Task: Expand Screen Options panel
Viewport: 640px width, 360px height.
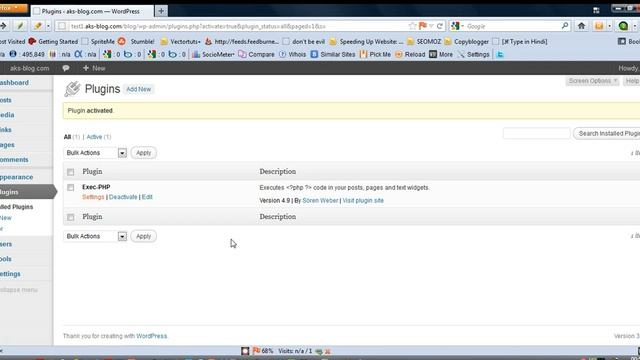Action: pyautogui.click(x=592, y=81)
